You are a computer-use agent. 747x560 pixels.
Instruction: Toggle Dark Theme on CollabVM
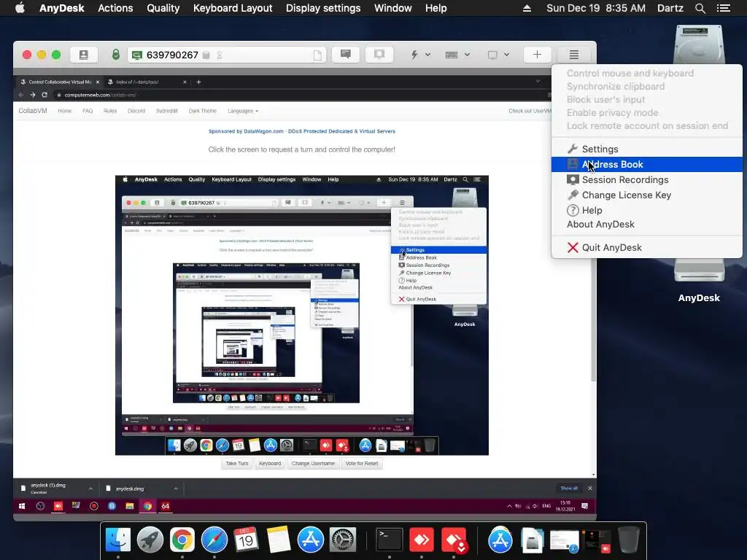(203, 111)
